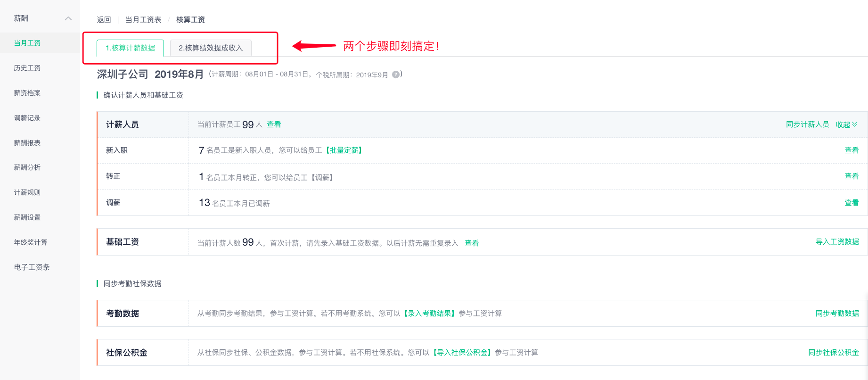The image size is (868, 380).
Task: Click the 【录入考勤结果】 link
Action: (x=429, y=314)
